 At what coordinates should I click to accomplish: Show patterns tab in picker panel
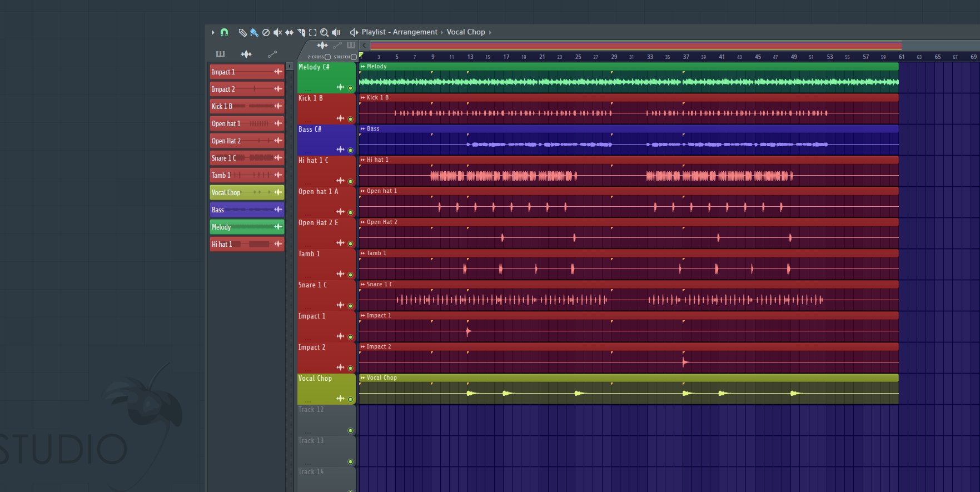pos(220,54)
